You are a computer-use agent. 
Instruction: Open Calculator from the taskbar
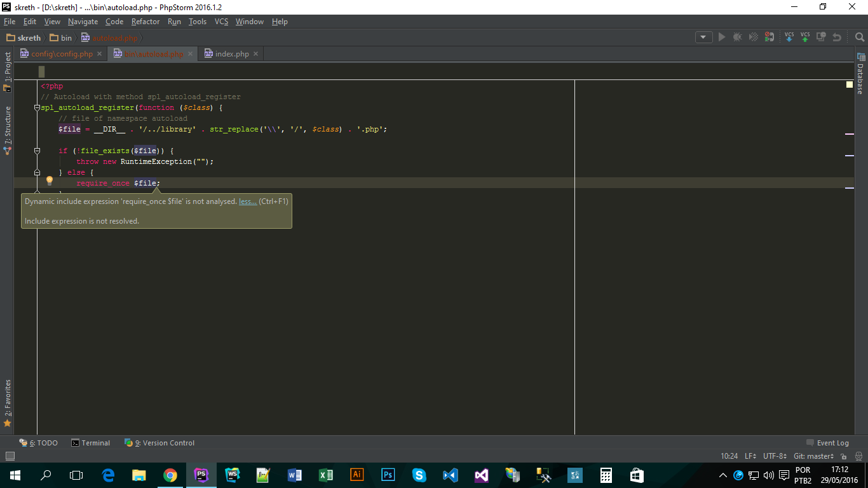pos(606,475)
